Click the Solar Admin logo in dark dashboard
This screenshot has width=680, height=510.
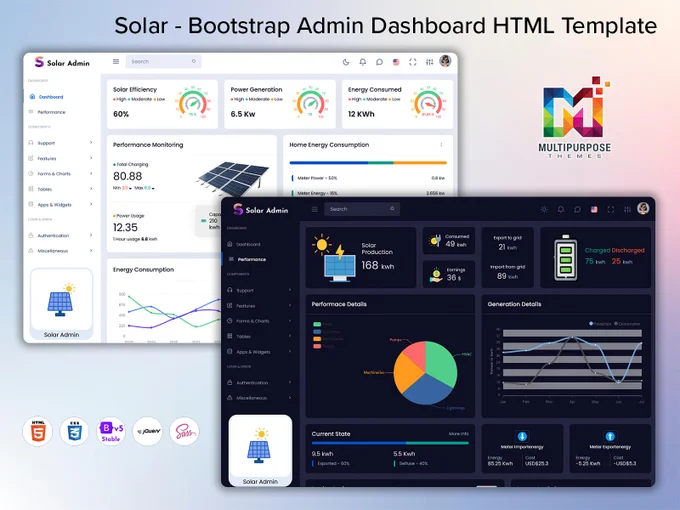(x=261, y=210)
